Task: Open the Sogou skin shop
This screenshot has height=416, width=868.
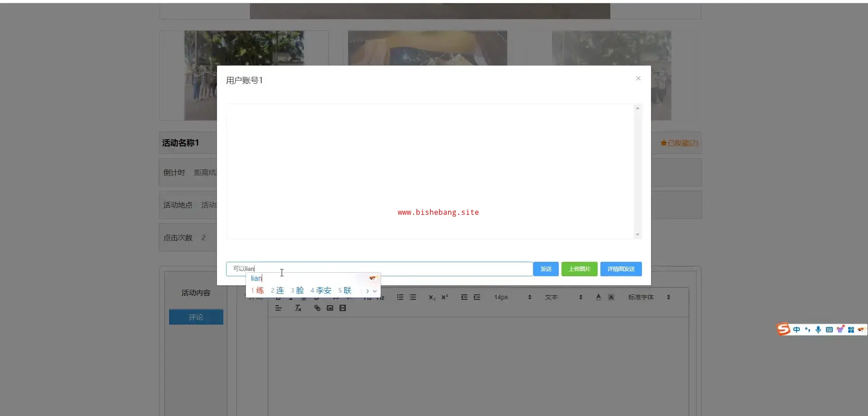Action: click(x=840, y=329)
